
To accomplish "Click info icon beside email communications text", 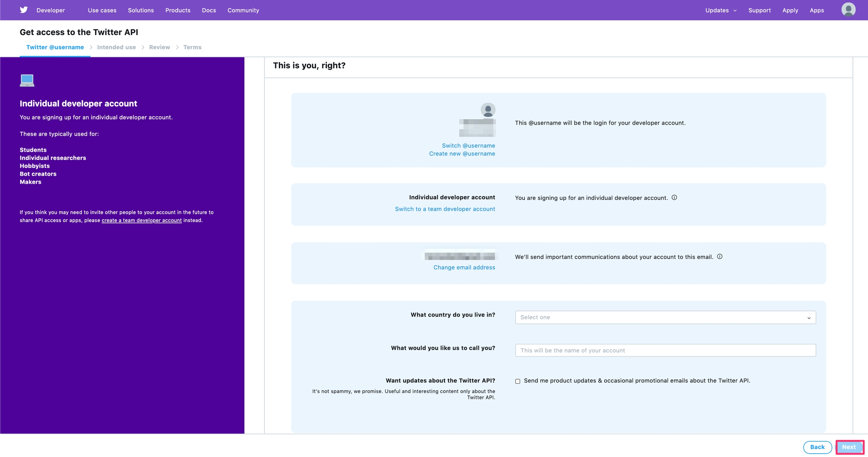I will [x=720, y=256].
